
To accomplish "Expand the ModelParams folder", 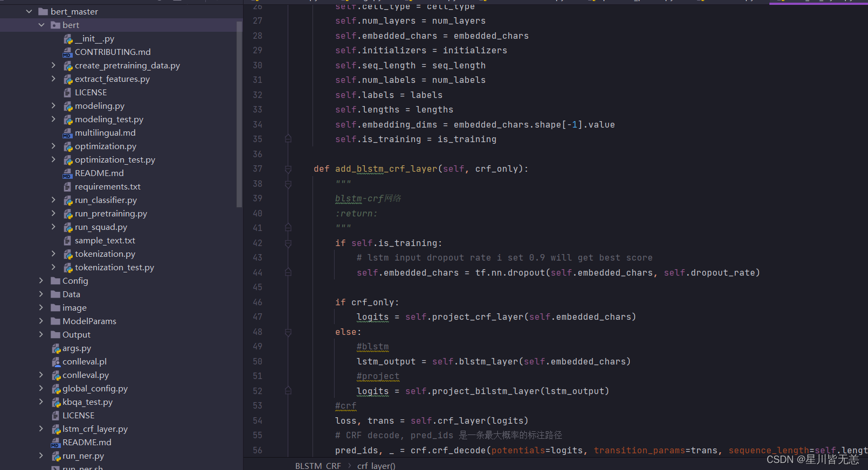I will 41,321.
